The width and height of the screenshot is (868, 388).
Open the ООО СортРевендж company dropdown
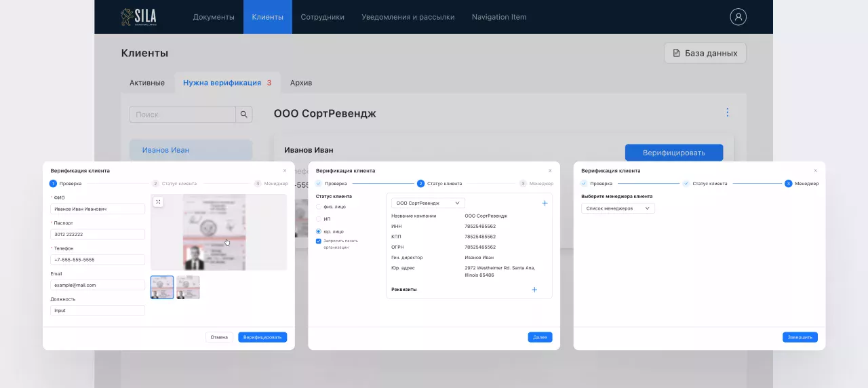pyautogui.click(x=428, y=203)
